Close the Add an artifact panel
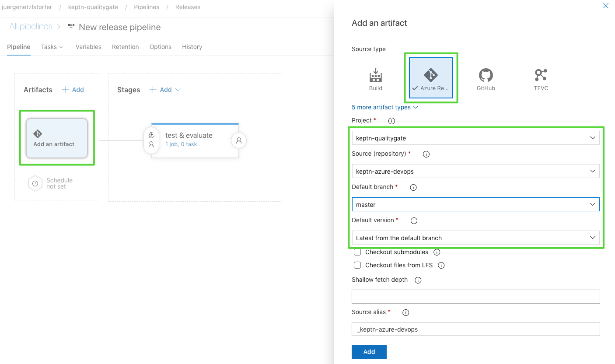This screenshot has height=364, width=615. pyautogui.click(x=606, y=6)
